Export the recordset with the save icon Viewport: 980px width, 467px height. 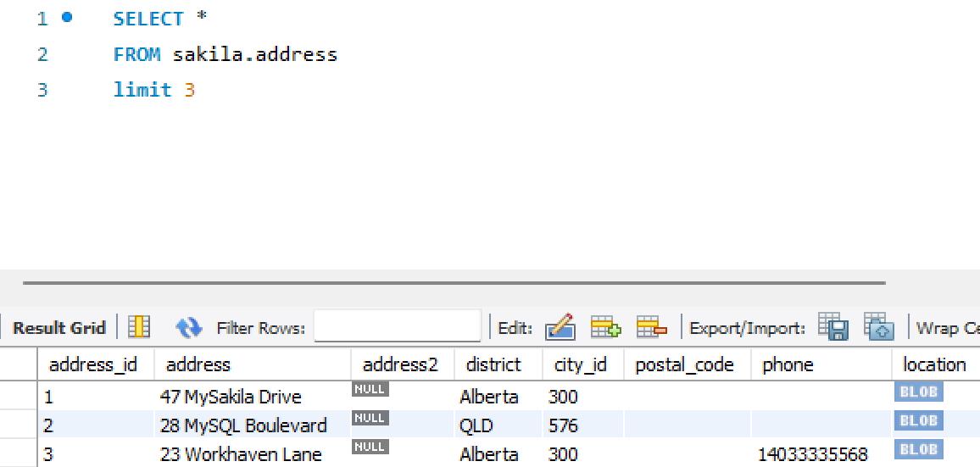click(833, 327)
